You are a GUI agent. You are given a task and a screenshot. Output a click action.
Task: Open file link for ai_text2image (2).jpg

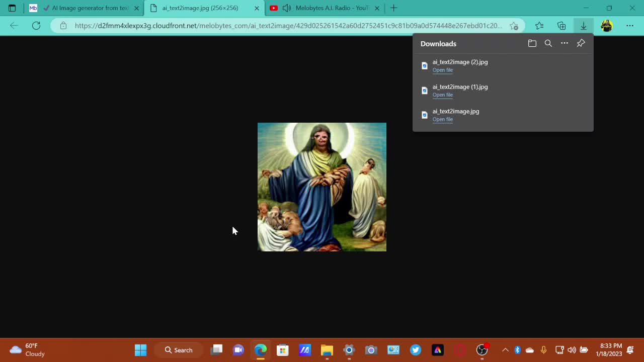(x=443, y=70)
